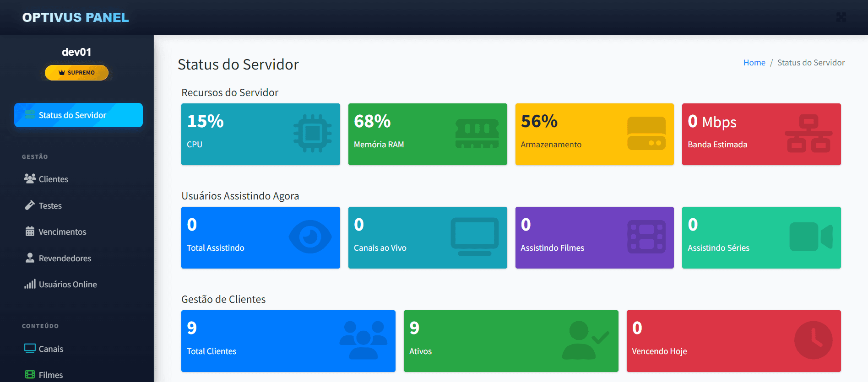Click the fullscreen expand icon in header
This screenshot has height=382, width=868.
(841, 17)
